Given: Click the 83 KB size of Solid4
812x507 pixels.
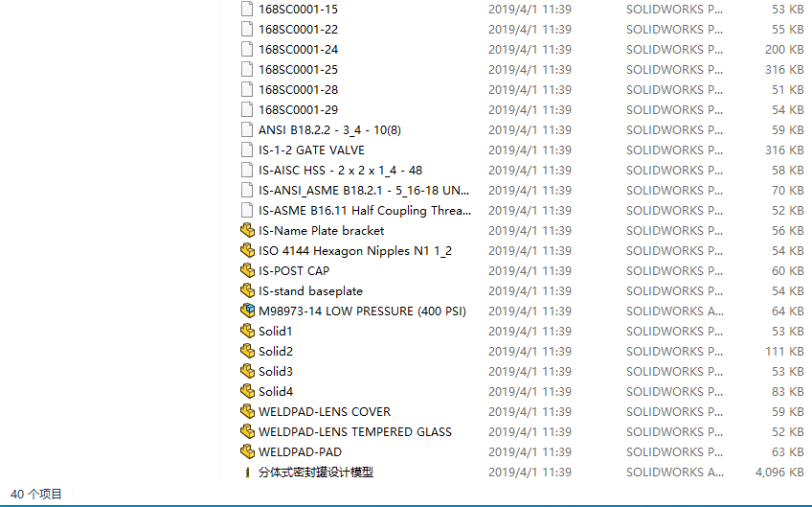Looking at the screenshot, I should point(788,391).
